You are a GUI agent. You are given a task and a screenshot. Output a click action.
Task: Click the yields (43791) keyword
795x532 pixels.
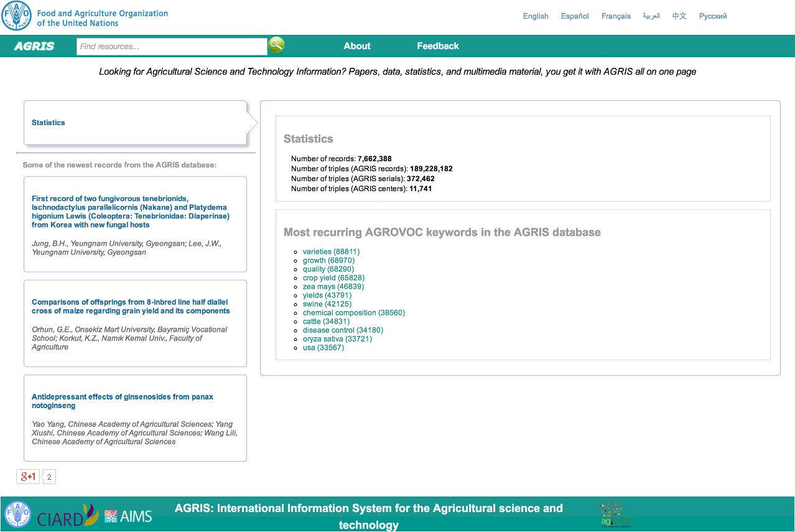[327, 296]
